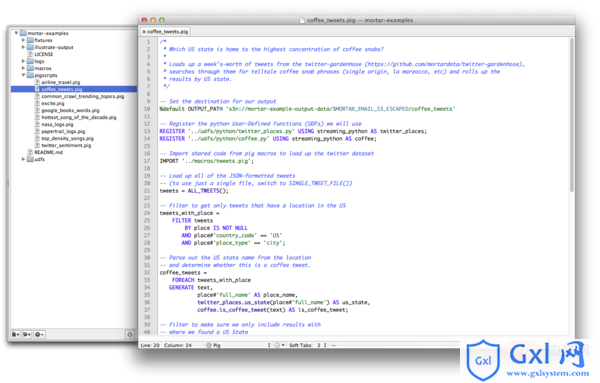Close the coffee_tweets.pig tab via its x
Viewport: 600px width, 383px height.
[x=144, y=32]
